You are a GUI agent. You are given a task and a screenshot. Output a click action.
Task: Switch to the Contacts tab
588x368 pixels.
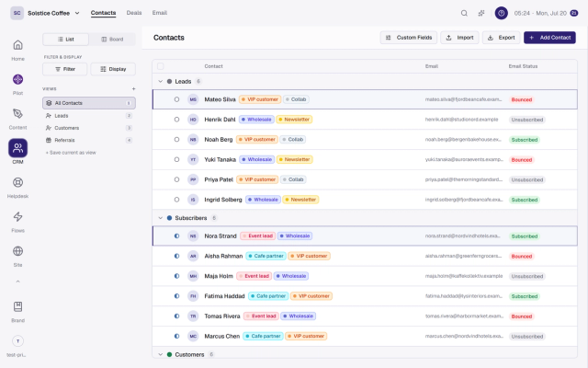(x=103, y=13)
